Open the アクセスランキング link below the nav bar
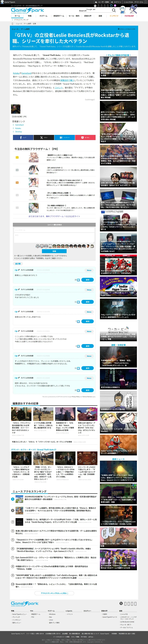The image size is (148, 644). 21,20
